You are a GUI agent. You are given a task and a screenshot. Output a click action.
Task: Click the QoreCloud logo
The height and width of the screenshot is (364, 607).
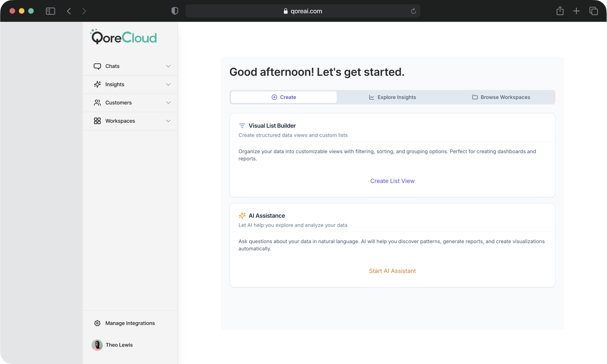pos(124,37)
